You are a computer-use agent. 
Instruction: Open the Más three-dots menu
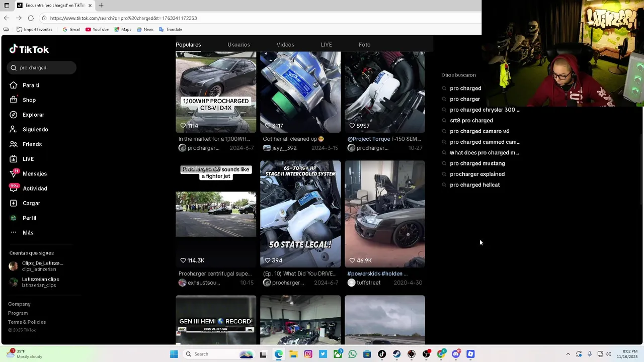[14, 233]
